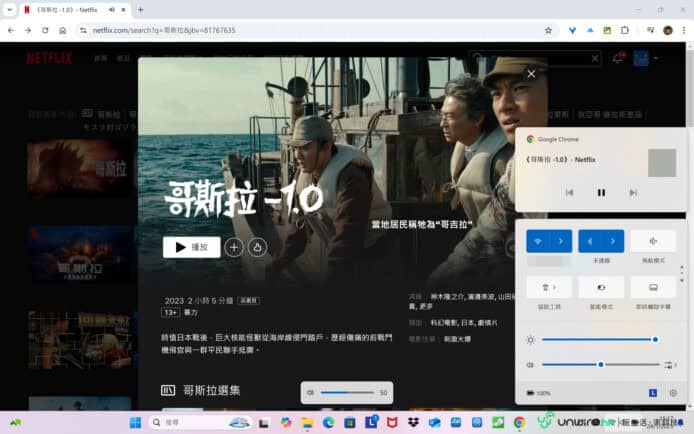
Task: Open Chrome extensions puzzle icon
Action: pyautogui.click(x=625, y=31)
